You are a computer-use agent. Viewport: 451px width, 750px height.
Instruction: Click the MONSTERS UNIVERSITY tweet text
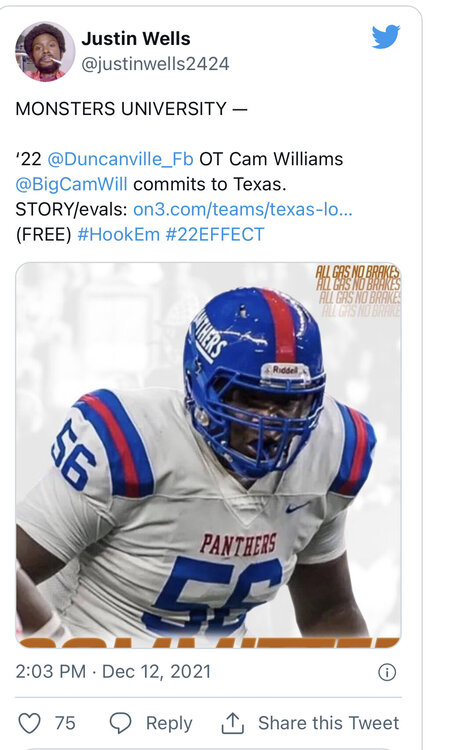click(132, 109)
